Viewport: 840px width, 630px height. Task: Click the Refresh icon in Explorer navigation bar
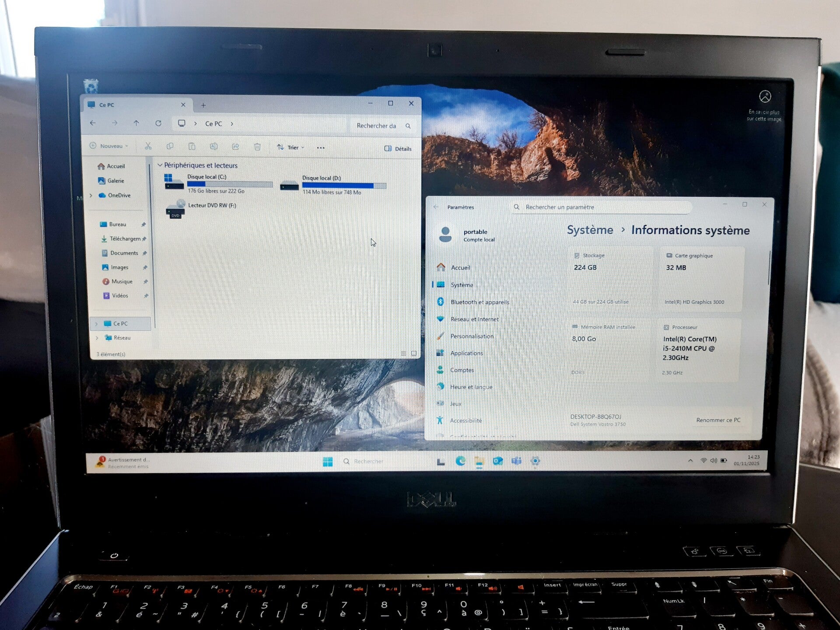[x=158, y=123]
